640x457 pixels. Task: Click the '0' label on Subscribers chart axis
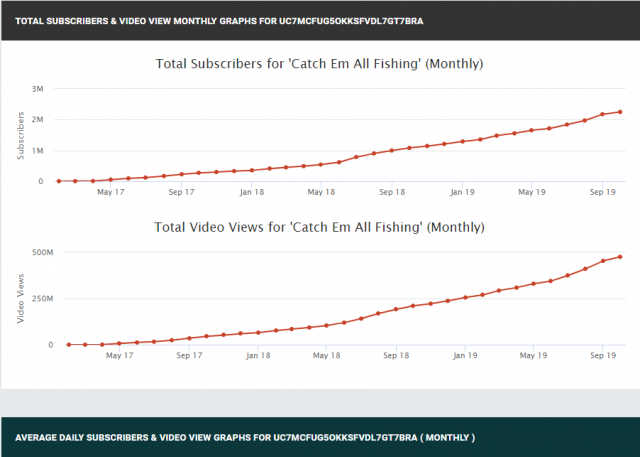pyautogui.click(x=40, y=181)
